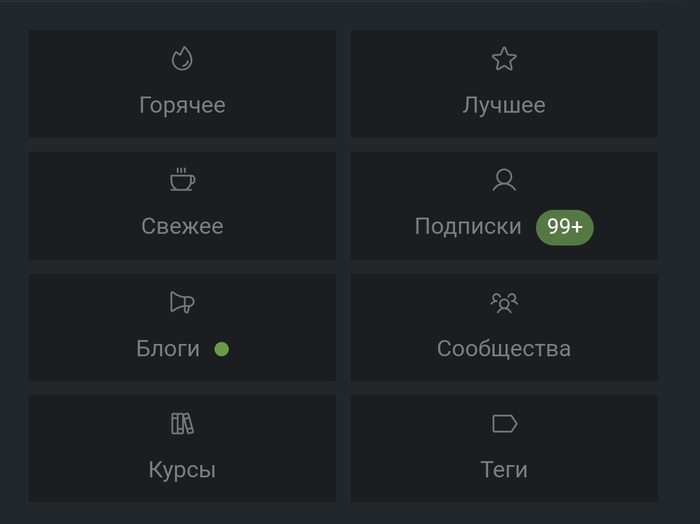
Task: Click the person icon above Подписки
Action: [504, 180]
